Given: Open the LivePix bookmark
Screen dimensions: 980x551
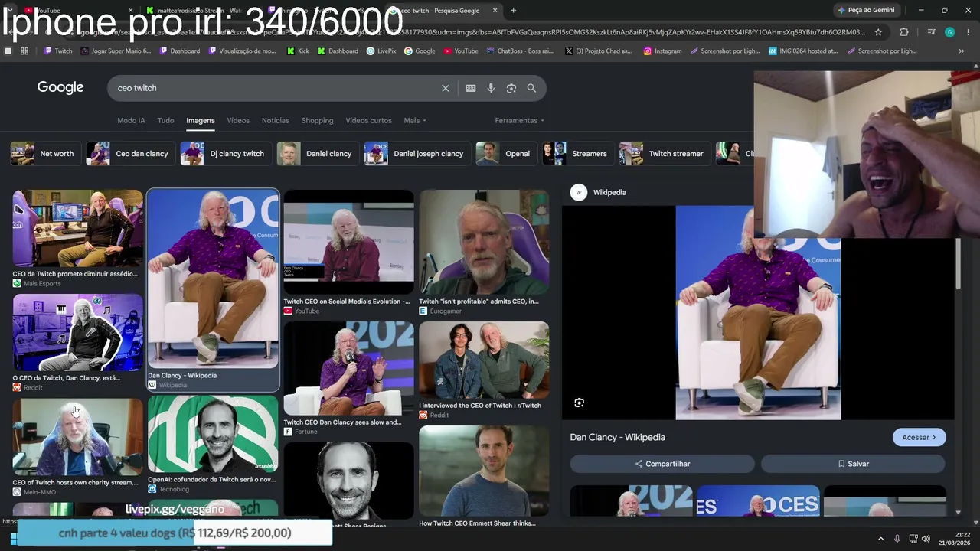Looking at the screenshot, I should pyautogui.click(x=381, y=51).
